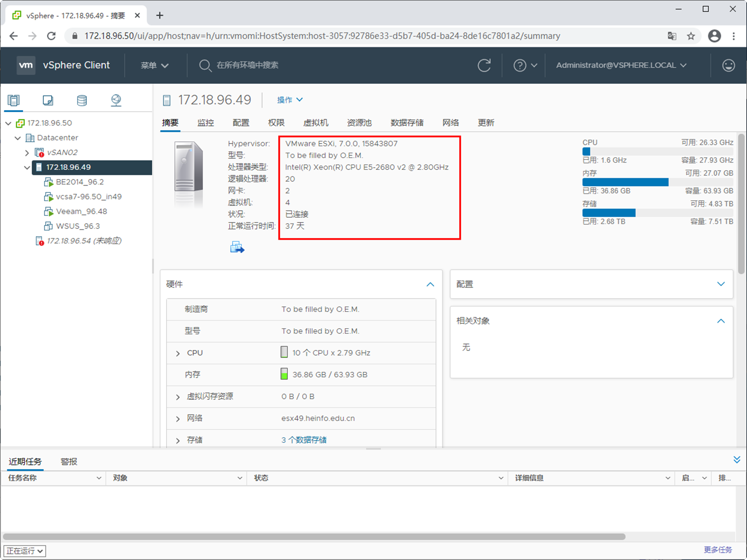Open a new browser tab
747x560 pixels.
pyautogui.click(x=159, y=15)
